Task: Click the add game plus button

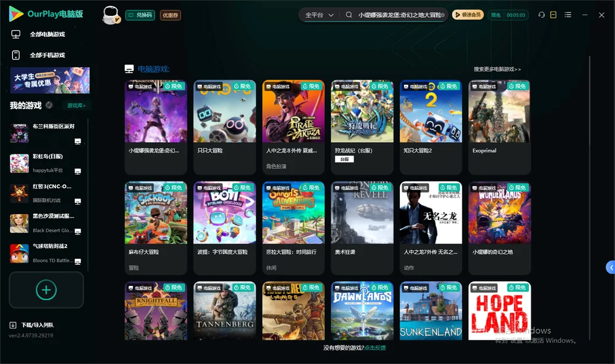Action: (46, 290)
